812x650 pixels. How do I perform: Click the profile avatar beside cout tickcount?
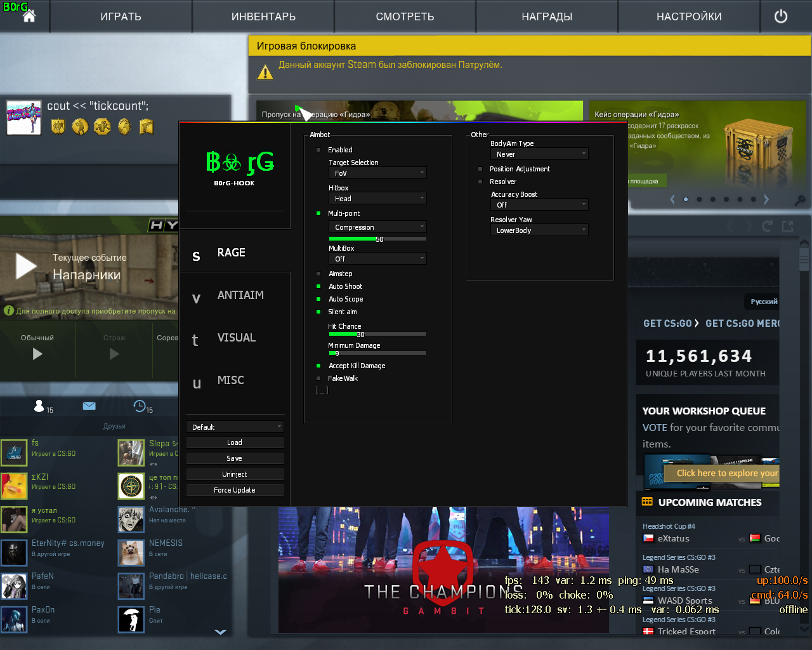[x=24, y=117]
